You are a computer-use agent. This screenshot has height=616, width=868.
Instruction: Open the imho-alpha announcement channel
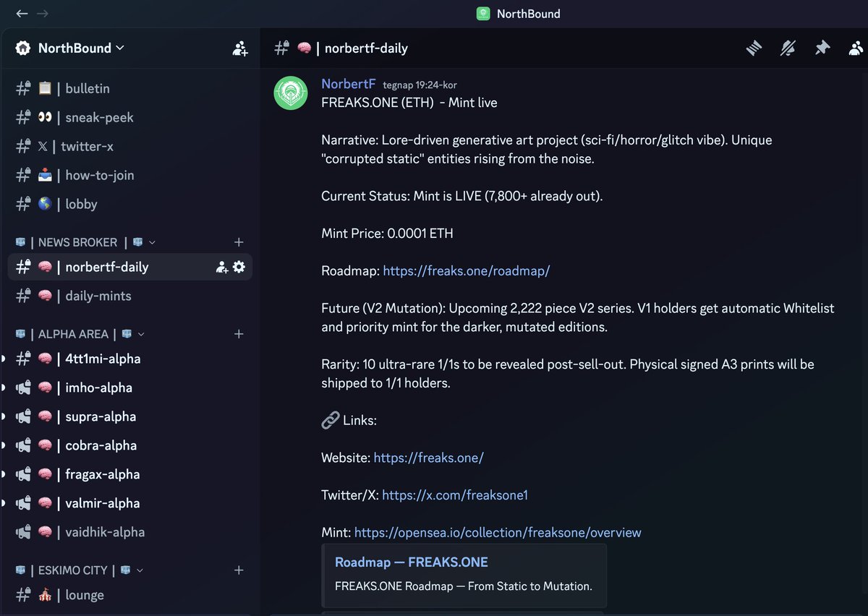[x=130, y=388]
